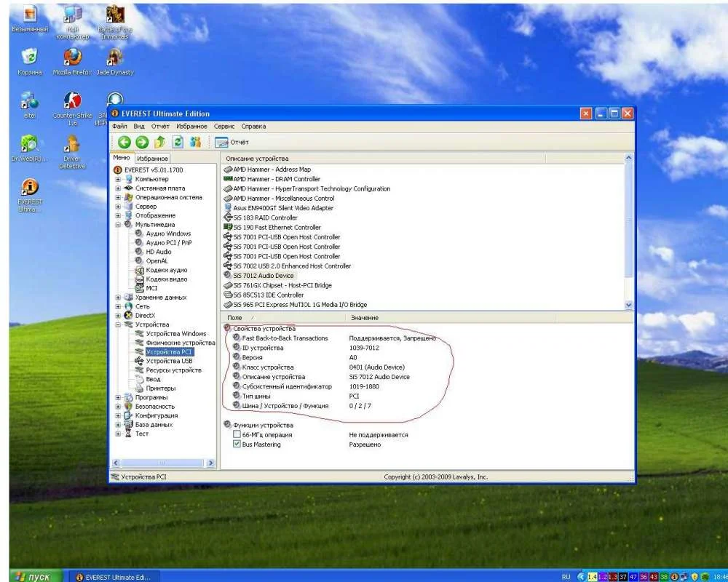
Task: Select SiS 190 Fast Ethernet Controller row
Action: click(x=277, y=227)
